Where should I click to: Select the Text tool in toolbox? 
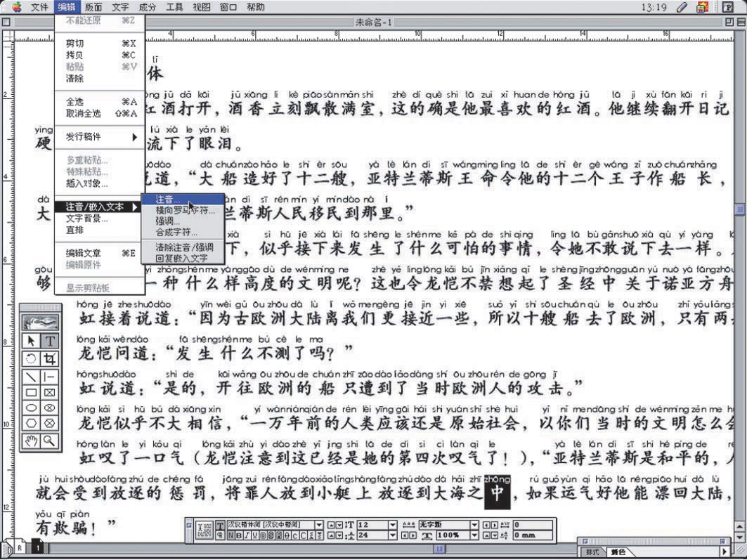tap(50, 341)
